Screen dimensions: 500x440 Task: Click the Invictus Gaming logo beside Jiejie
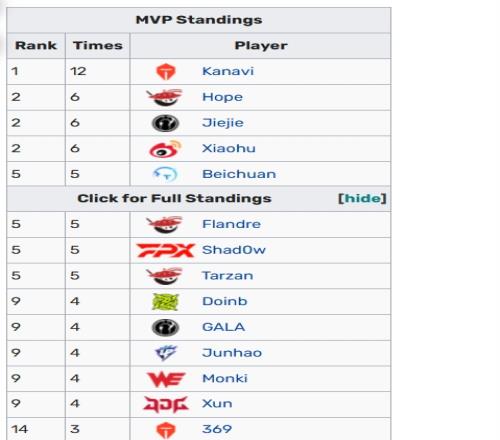165,123
